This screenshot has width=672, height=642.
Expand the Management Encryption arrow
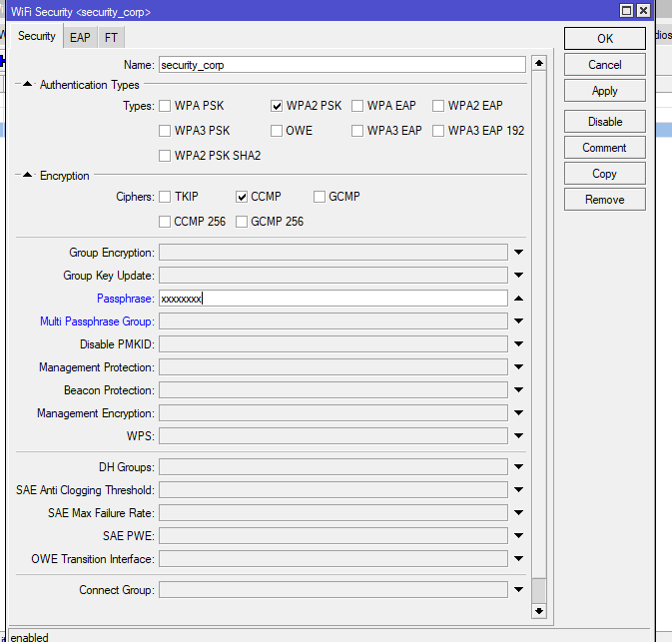(x=518, y=412)
